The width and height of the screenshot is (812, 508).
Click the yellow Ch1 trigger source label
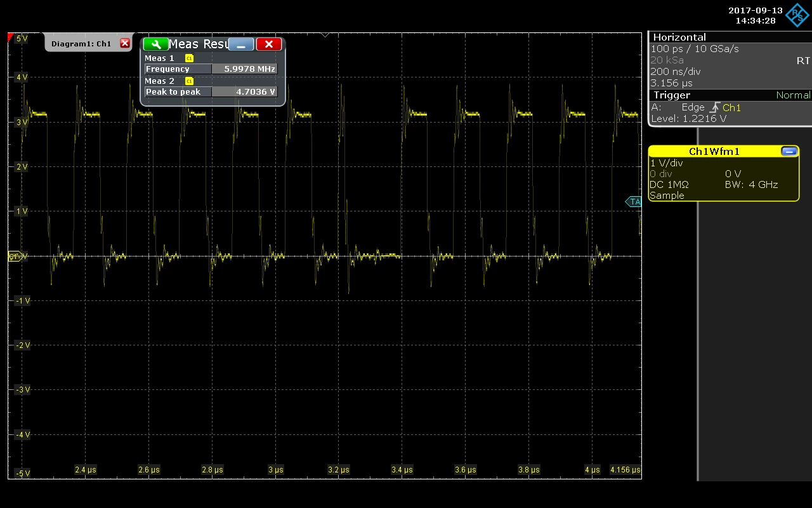(731, 108)
